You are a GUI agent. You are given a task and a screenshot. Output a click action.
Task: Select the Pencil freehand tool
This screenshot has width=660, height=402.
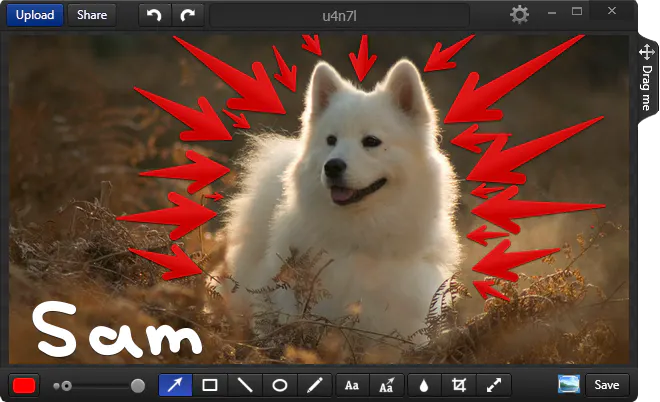pos(315,385)
